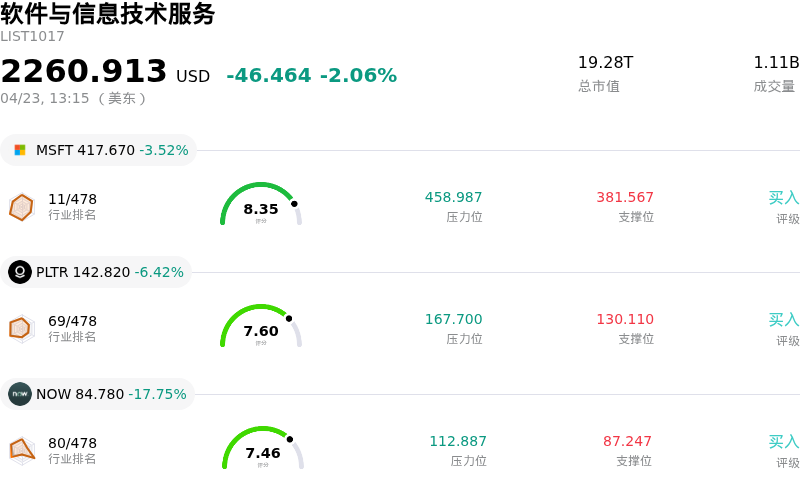Open NOW 买入 rating link
Screen dimensions: 800x488
point(783,442)
